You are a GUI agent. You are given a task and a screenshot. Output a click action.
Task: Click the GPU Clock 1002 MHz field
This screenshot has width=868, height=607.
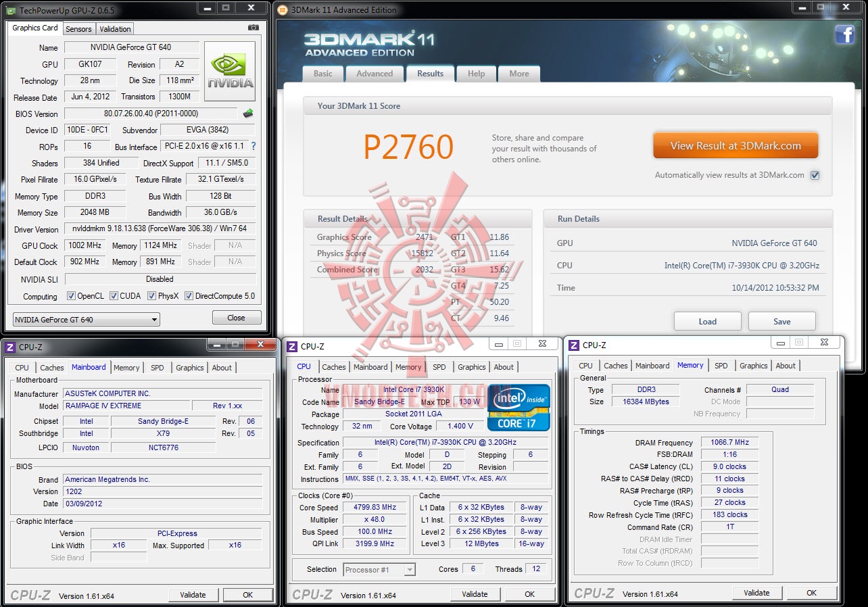tap(85, 245)
